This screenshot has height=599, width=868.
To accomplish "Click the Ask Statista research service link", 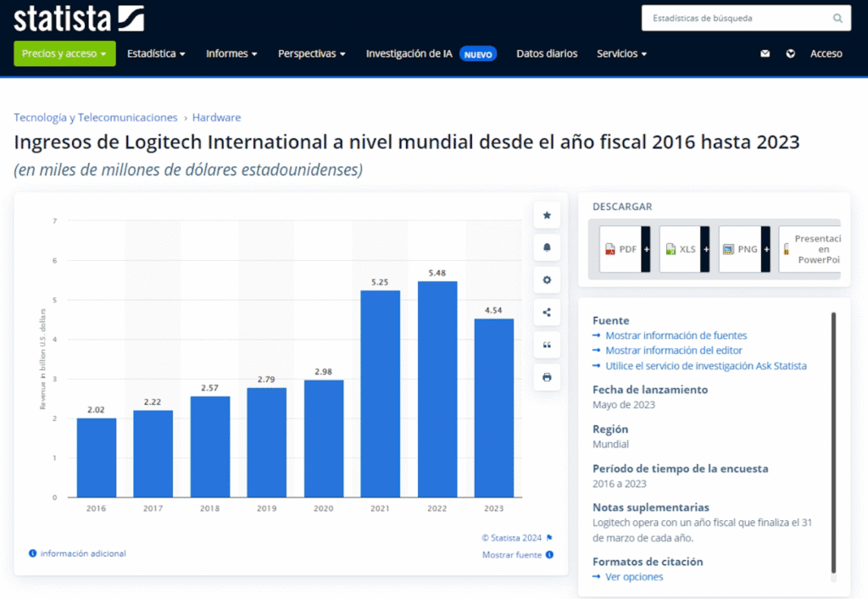I will [706, 366].
